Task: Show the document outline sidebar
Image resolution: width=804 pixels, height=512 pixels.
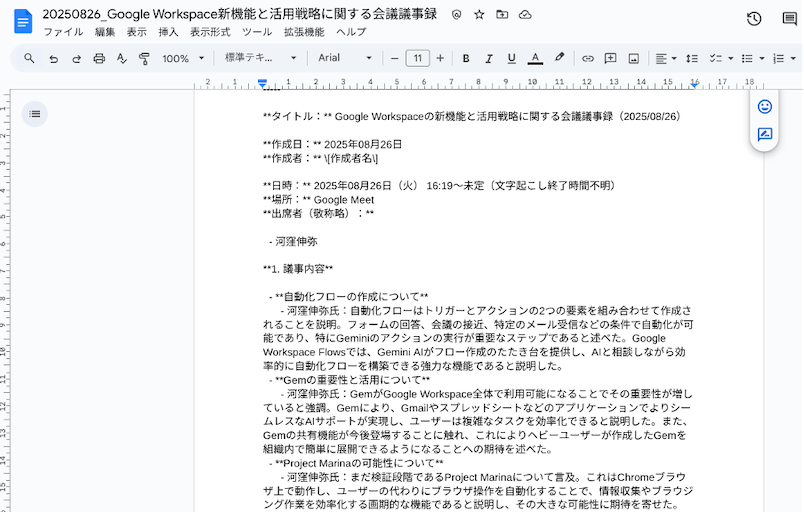Action: 34,114
